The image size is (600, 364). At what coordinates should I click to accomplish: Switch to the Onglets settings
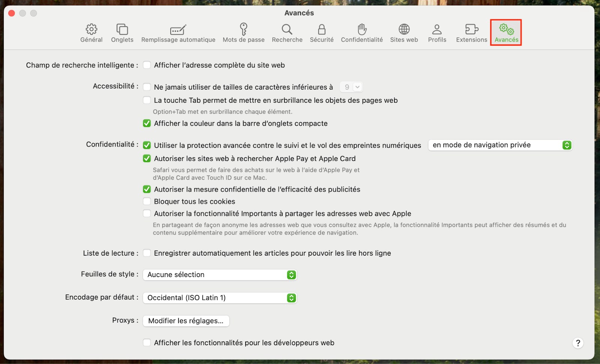[x=122, y=33]
